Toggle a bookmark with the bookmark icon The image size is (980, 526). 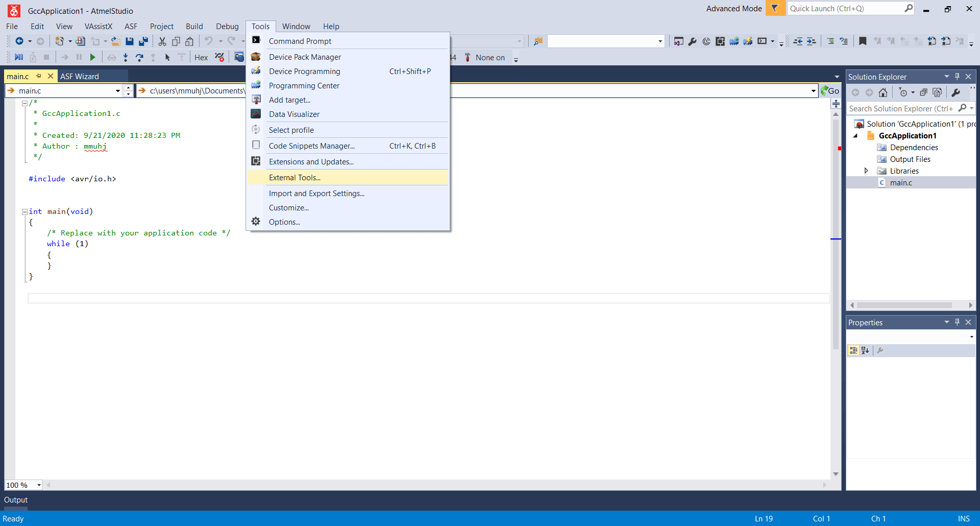863,41
